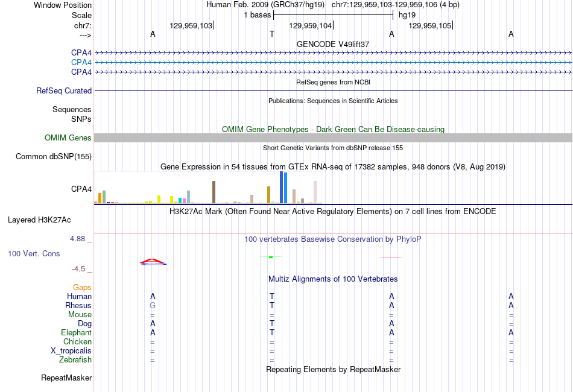Click the CPA4 GTEx expression label
The image size is (573, 392).
pos(81,189)
